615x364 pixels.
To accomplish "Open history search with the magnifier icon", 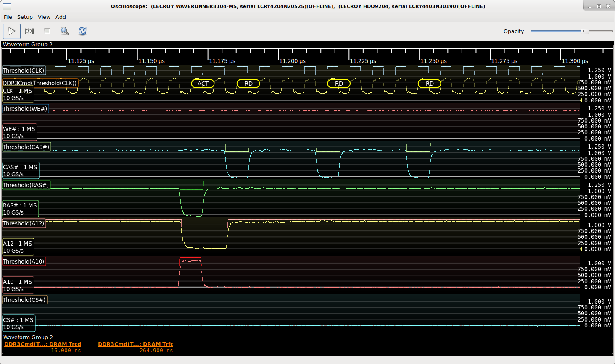I will 64,31.
